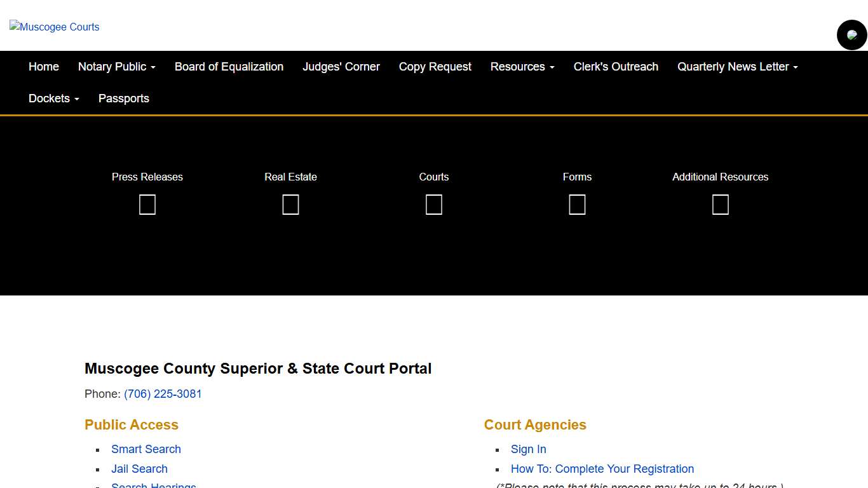868x488 pixels.
Task: Click the Courts icon
Action: pyautogui.click(x=434, y=204)
